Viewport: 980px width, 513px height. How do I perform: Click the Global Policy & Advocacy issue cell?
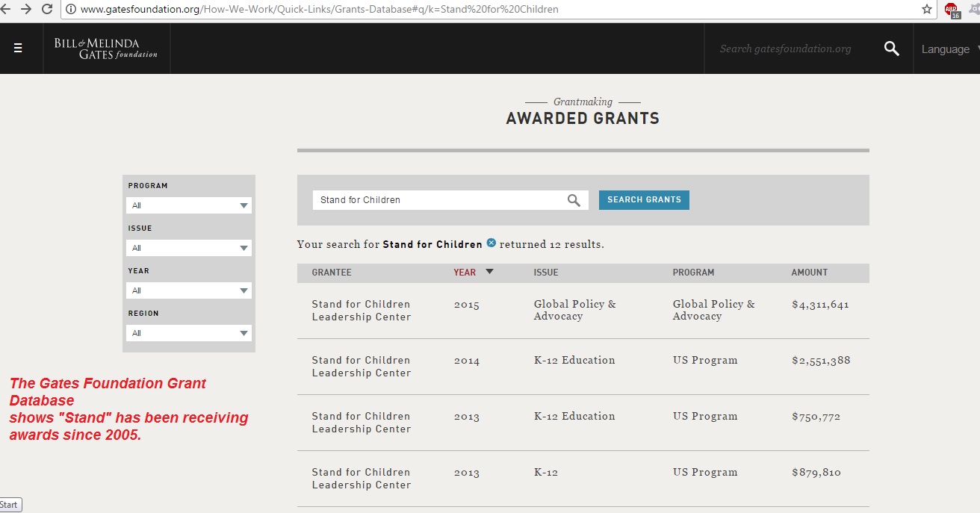[x=575, y=310]
